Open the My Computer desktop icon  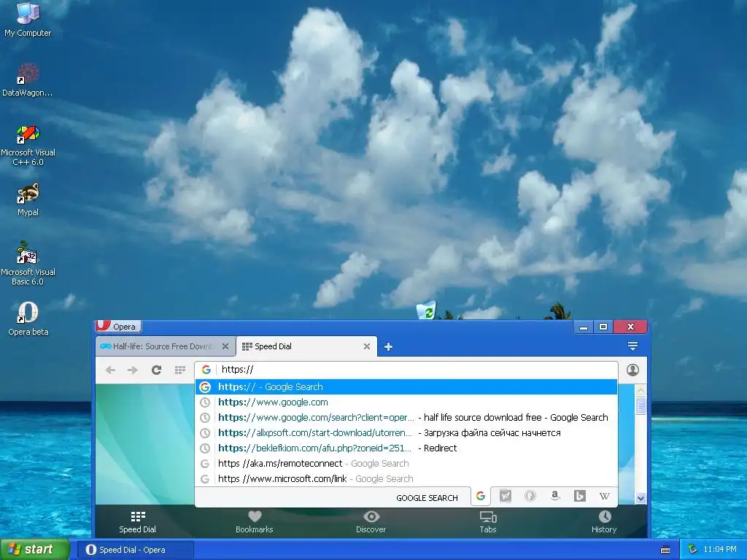(x=28, y=19)
